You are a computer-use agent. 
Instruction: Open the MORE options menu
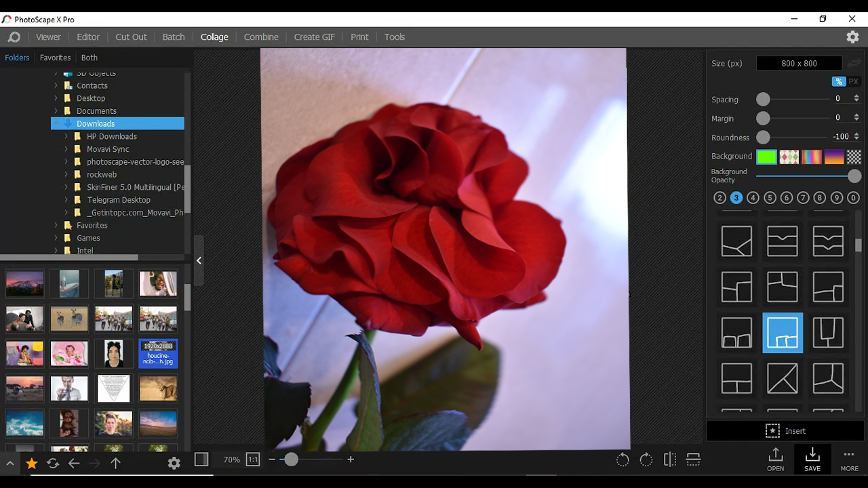[849, 459]
